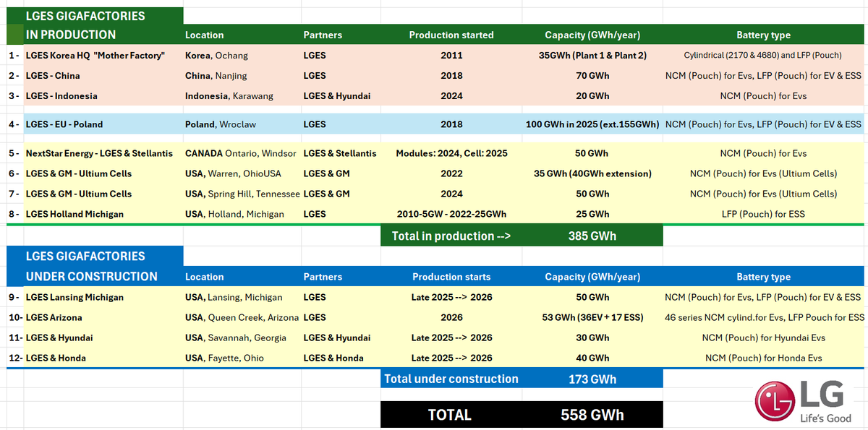
Task: Click 'USA, Queen Creek, Arizona' cell
Action: coord(242,317)
